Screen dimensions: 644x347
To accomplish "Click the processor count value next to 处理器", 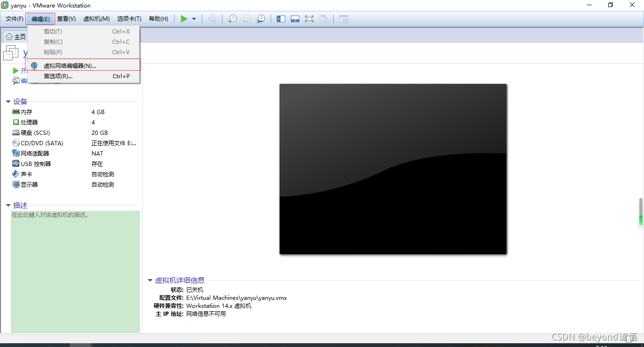I will (x=93, y=122).
